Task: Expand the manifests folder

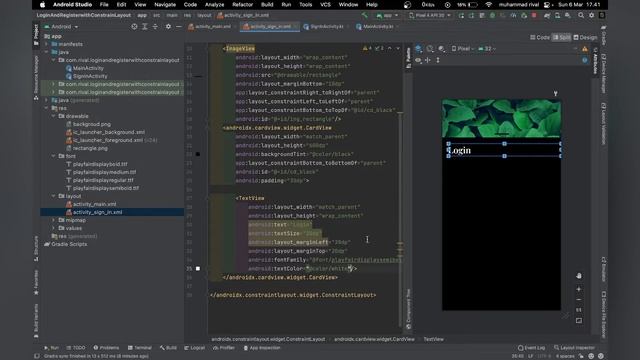Action: 47,44
